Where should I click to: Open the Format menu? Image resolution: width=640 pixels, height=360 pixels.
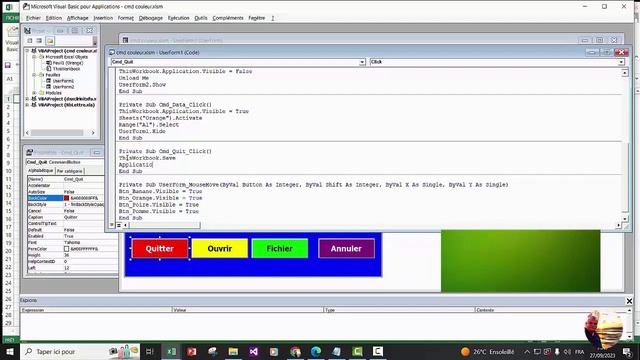(126, 18)
